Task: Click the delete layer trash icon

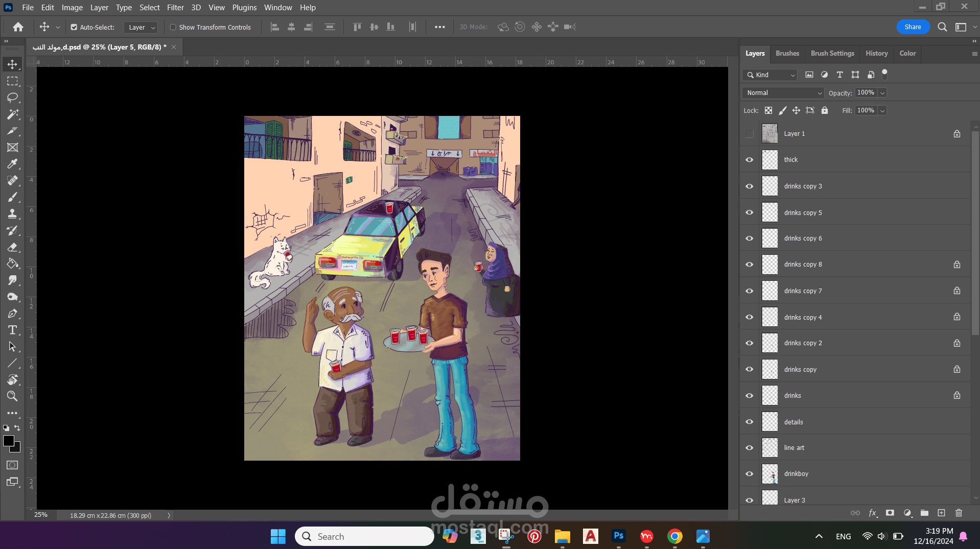Action: pos(959,513)
